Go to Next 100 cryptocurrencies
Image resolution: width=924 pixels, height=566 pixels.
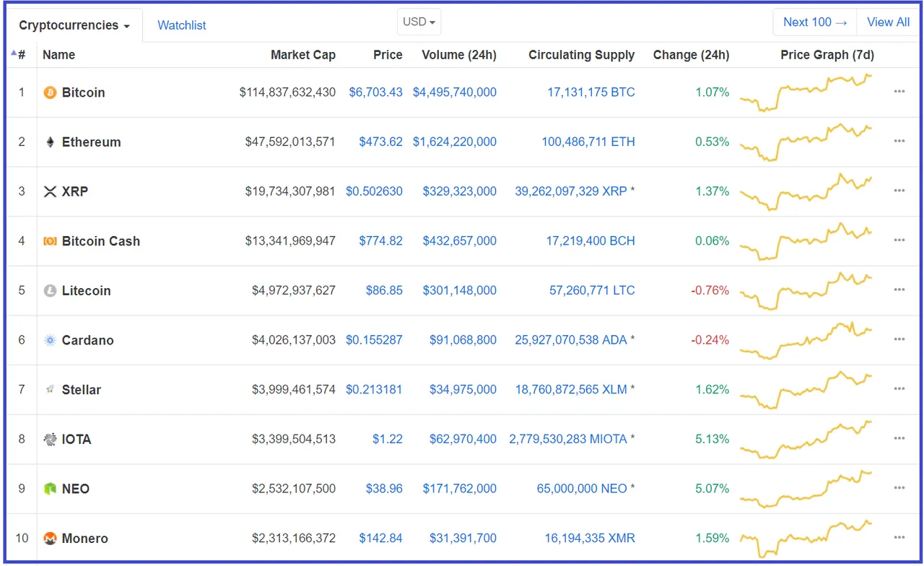click(815, 22)
